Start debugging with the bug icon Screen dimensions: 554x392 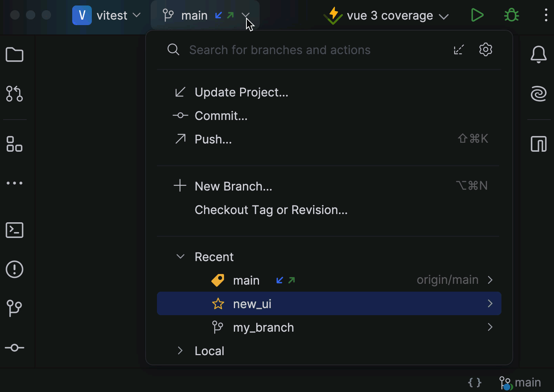(x=511, y=15)
